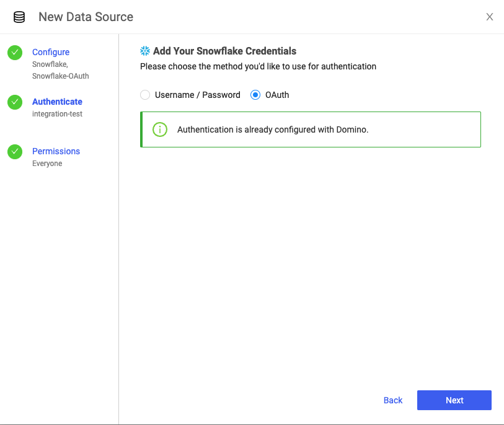Click the Add Your Snowflake Credentials heading
This screenshot has height=425, width=504.
pyautogui.click(x=224, y=51)
